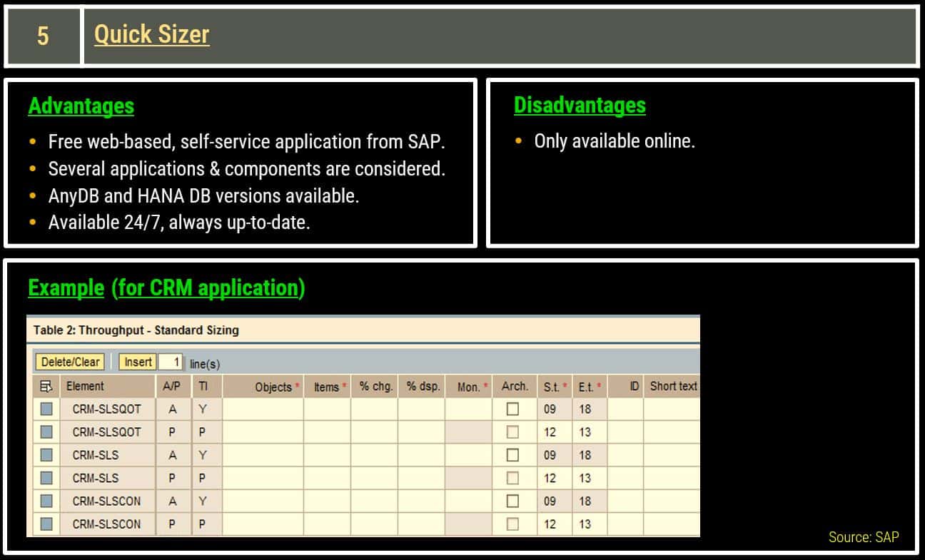Select row marker for CRM-SLS row with A/P value A

coord(46,455)
